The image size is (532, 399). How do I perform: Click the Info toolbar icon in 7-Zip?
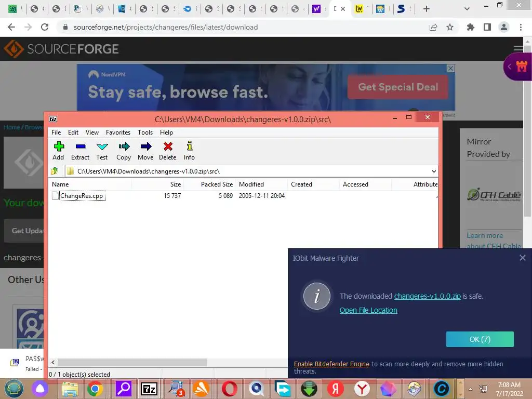[x=189, y=151]
